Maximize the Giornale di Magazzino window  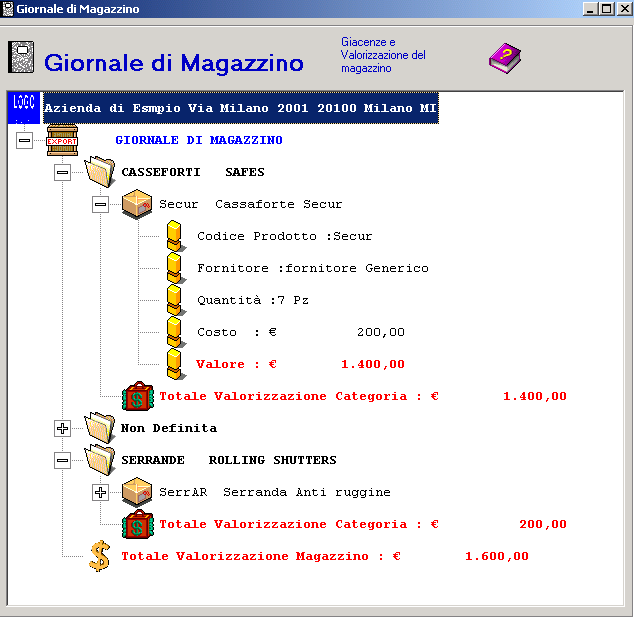click(607, 9)
